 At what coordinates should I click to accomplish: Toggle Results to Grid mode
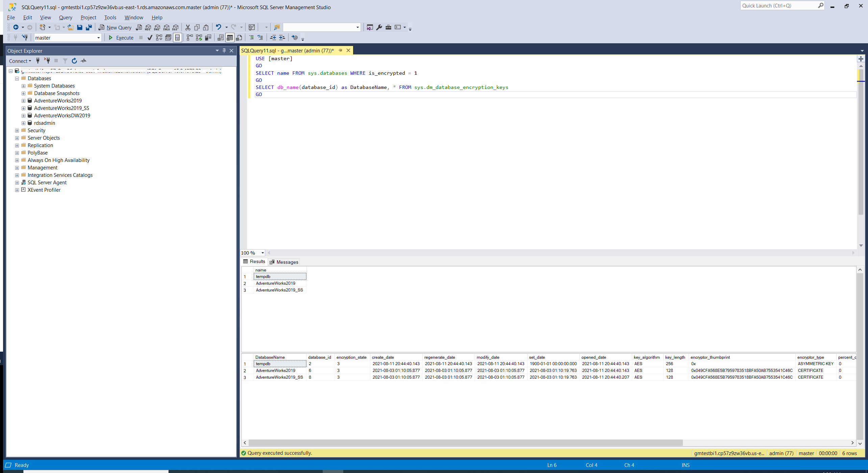tap(230, 38)
